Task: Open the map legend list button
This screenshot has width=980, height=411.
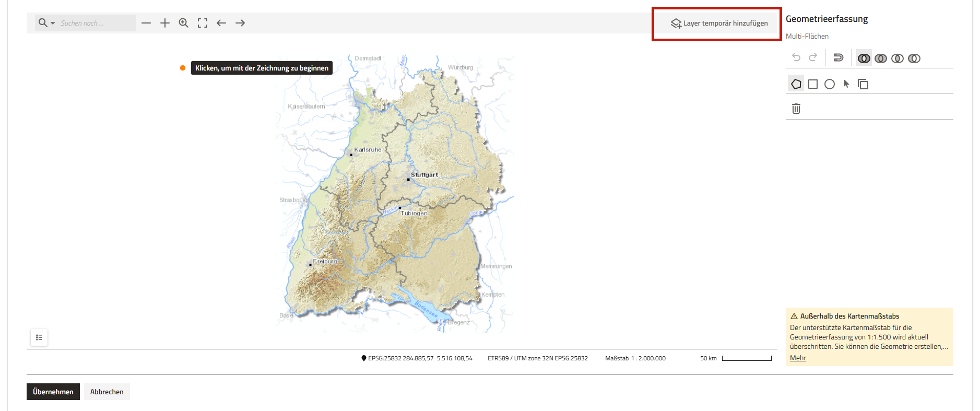Action: tap(39, 337)
